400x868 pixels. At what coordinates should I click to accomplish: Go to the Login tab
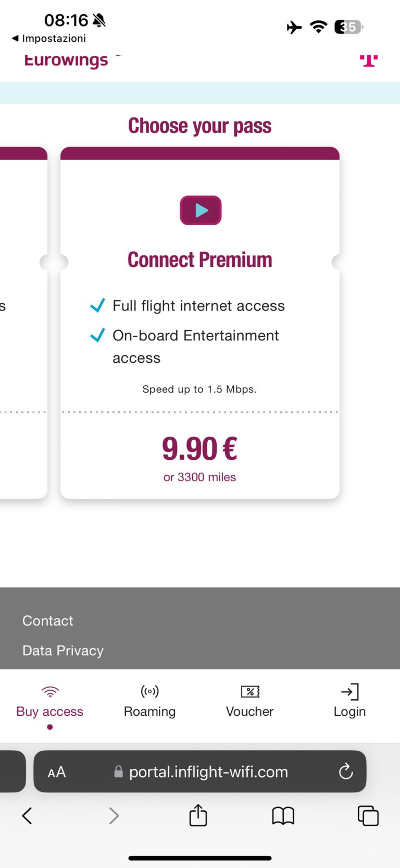pyautogui.click(x=349, y=702)
